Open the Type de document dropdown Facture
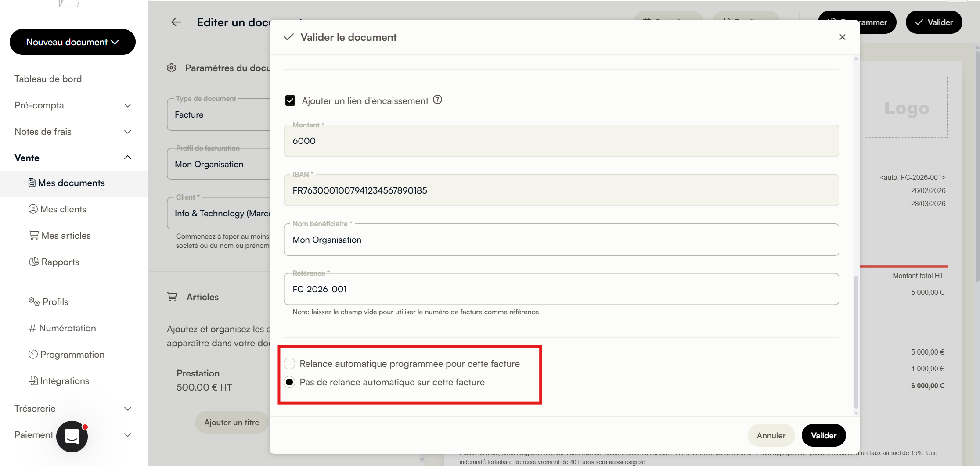 [x=218, y=115]
